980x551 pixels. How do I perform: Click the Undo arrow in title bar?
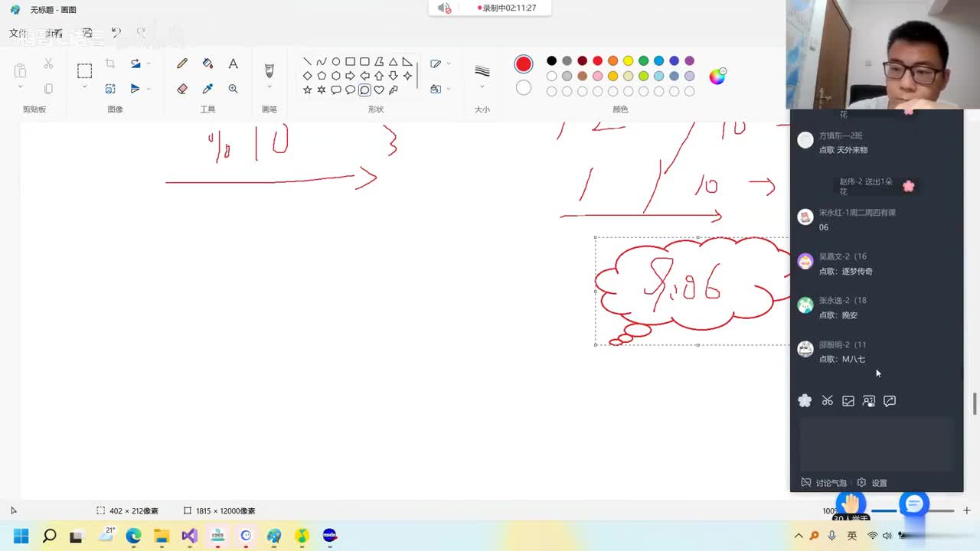[116, 33]
